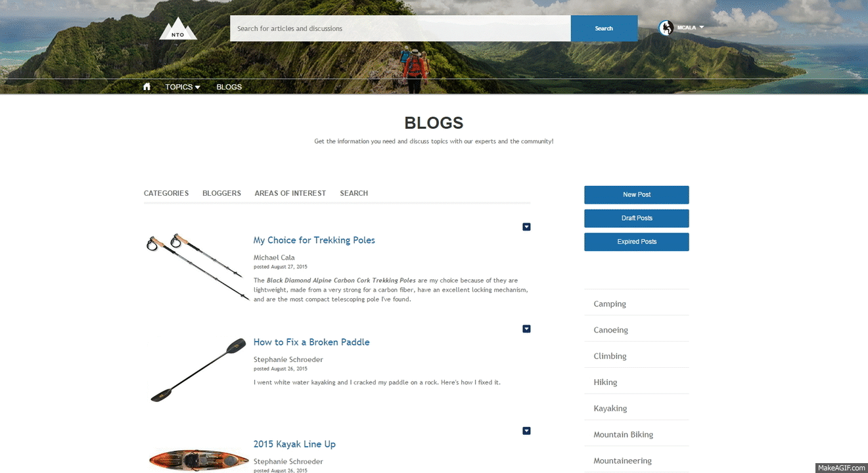Switch to the AREAS OF INTEREST tab
This screenshot has height=473, width=868.
coord(290,193)
